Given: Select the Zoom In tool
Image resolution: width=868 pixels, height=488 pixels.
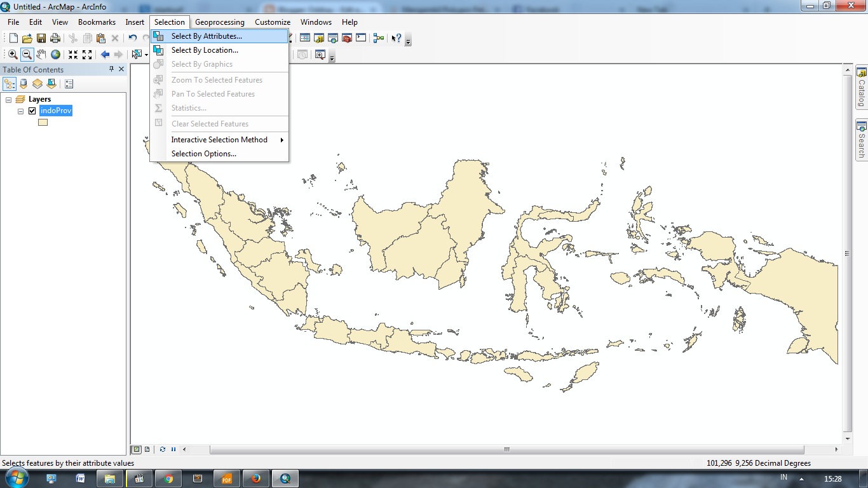Looking at the screenshot, I should click(x=13, y=54).
